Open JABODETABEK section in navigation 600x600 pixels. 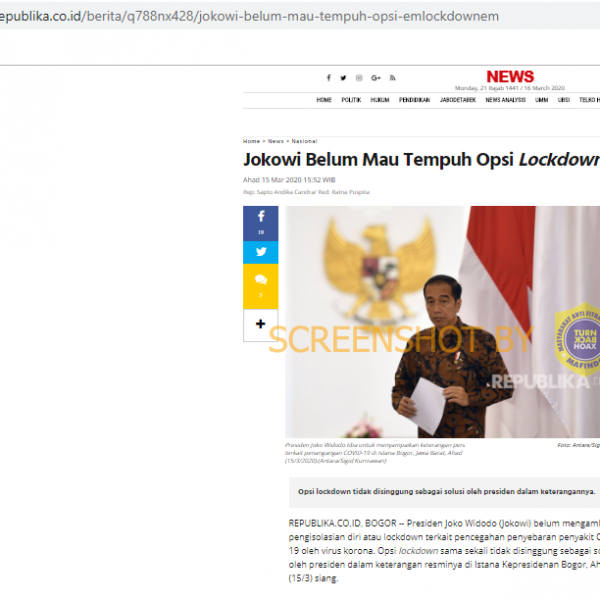458,100
